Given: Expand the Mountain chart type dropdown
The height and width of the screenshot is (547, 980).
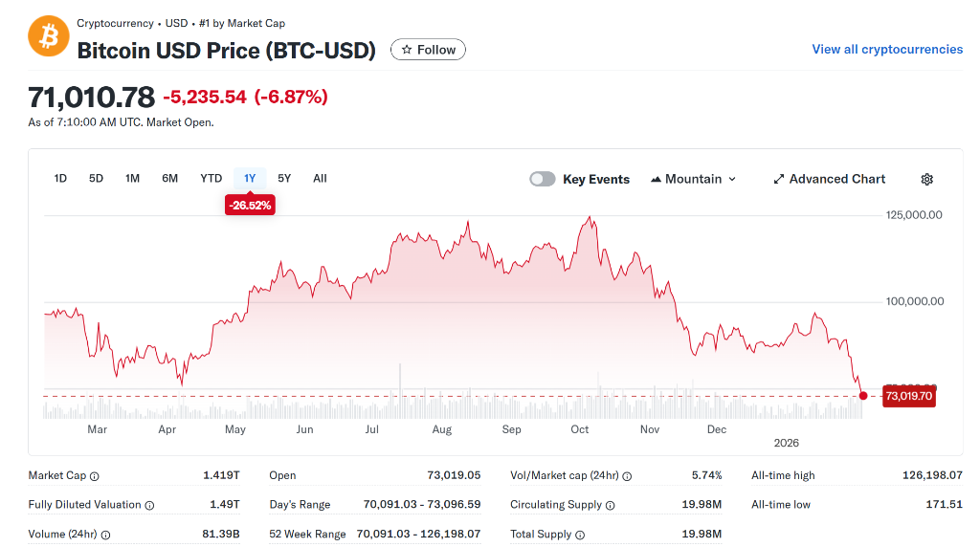Looking at the screenshot, I should [x=694, y=179].
